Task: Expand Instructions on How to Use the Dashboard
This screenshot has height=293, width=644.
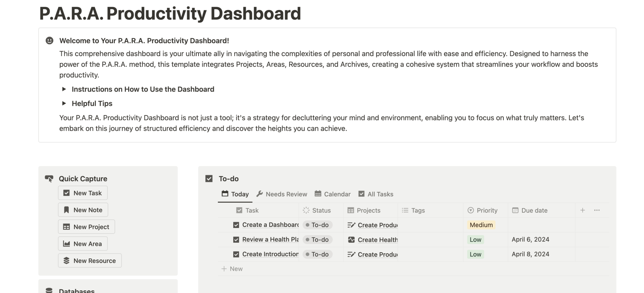Action: (64, 89)
